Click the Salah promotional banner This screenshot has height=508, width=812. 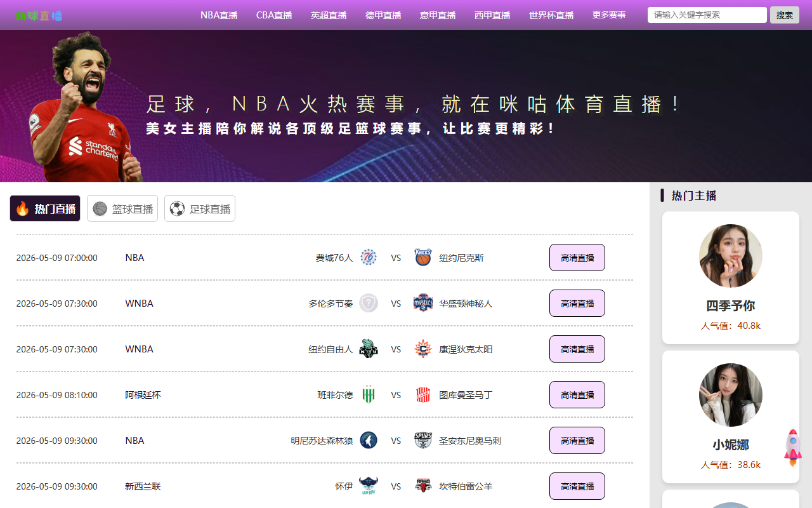coord(406,106)
